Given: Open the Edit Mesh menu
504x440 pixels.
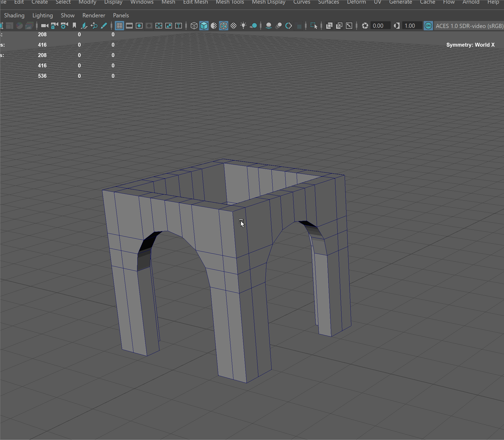Looking at the screenshot, I should [195, 2].
